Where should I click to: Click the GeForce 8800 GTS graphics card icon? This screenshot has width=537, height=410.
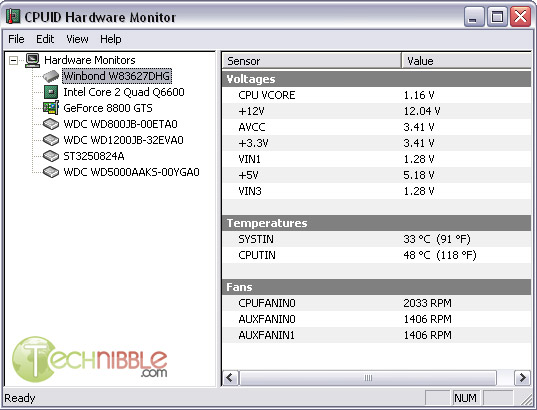click(x=51, y=108)
